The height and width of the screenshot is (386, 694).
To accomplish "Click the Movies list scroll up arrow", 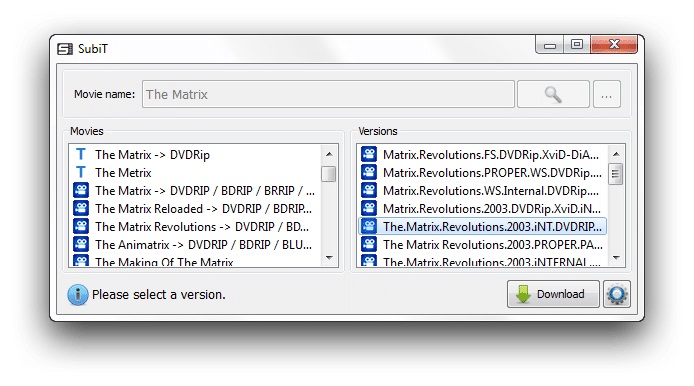I will click(x=329, y=154).
